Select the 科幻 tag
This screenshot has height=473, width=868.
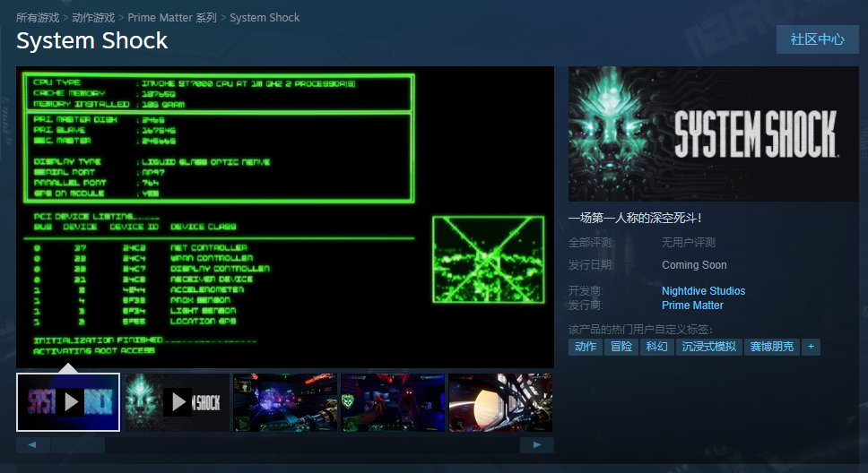coord(656,347)
